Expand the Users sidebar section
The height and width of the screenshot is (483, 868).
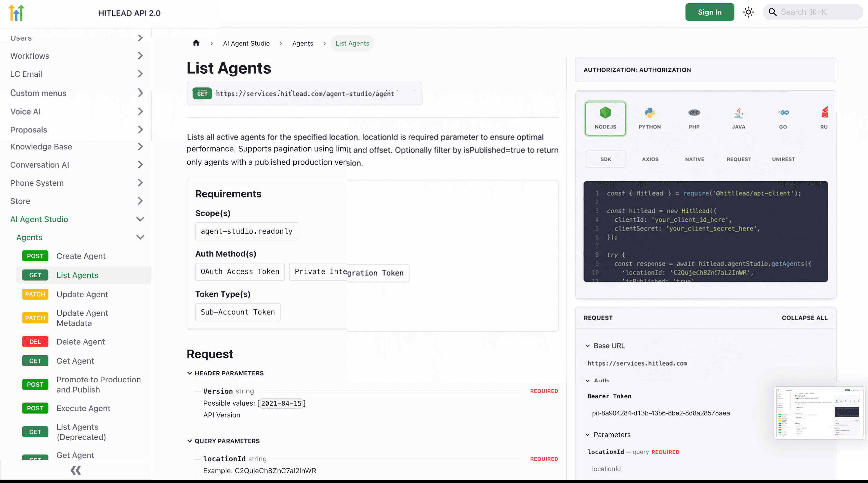coord(140,38)
